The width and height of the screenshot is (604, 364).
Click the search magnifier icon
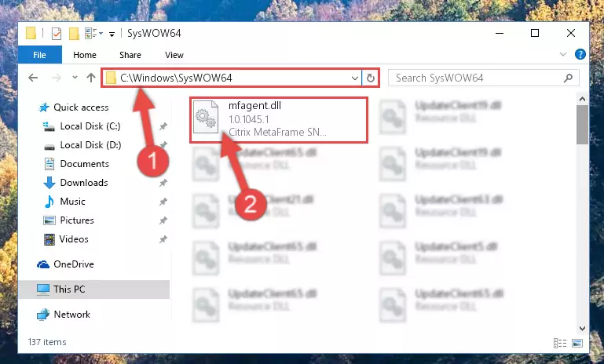coord(568,78)
